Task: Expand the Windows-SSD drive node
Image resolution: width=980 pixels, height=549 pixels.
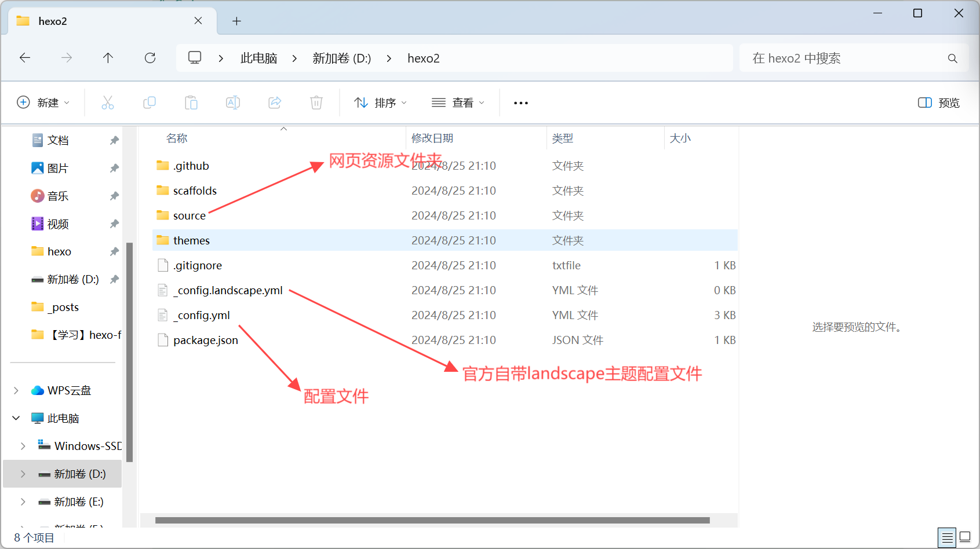Action: click(23, 446)
